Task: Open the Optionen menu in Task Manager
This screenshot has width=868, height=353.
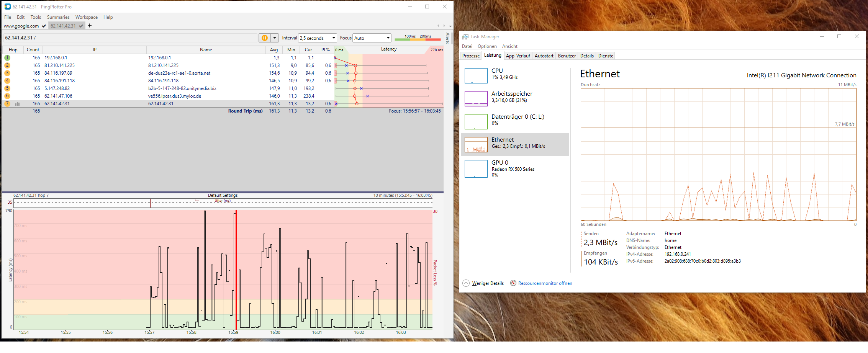Action: tap(487, 46)
